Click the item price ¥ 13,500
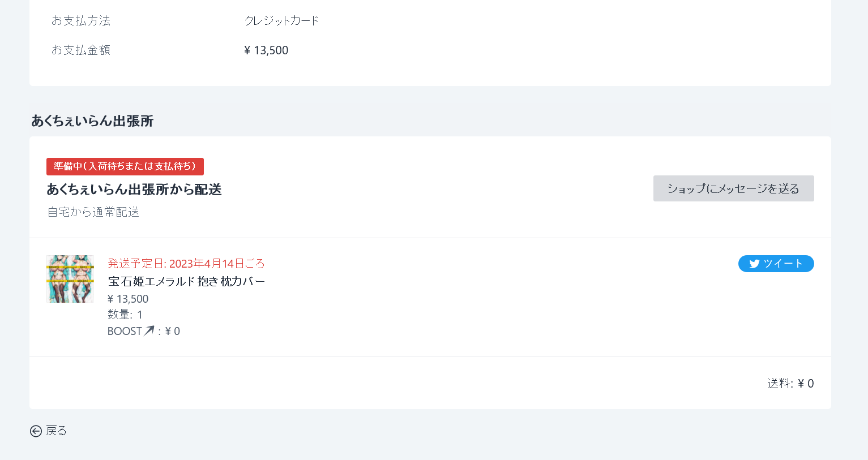The width and height of the screenshot is (868, 460). click(x=128, y=299)
